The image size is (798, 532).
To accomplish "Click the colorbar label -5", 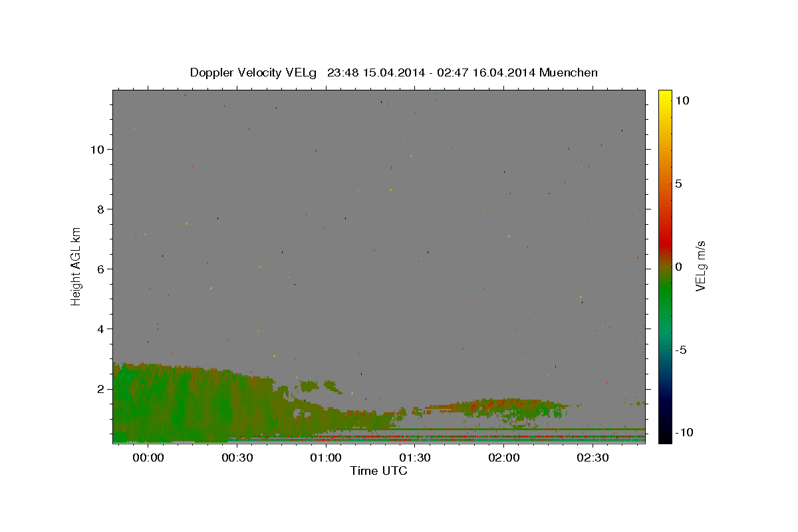I will [x=682, y=350].
